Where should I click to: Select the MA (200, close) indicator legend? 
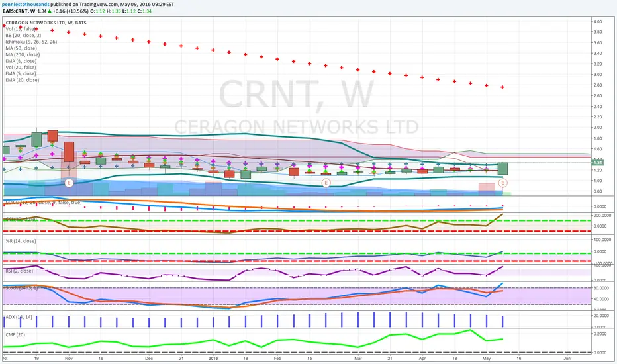click(x=23, y=54)
